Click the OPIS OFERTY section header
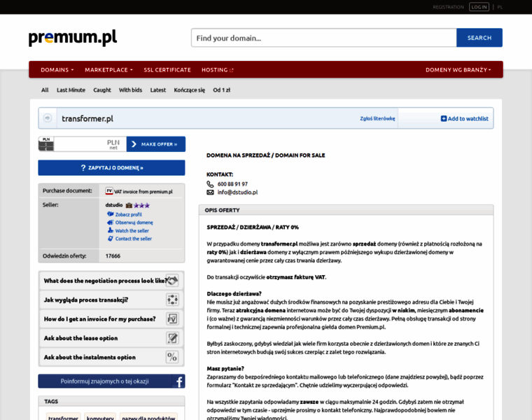Image resolution: width=532 pixels, height=420 pixels. [346, 210]
